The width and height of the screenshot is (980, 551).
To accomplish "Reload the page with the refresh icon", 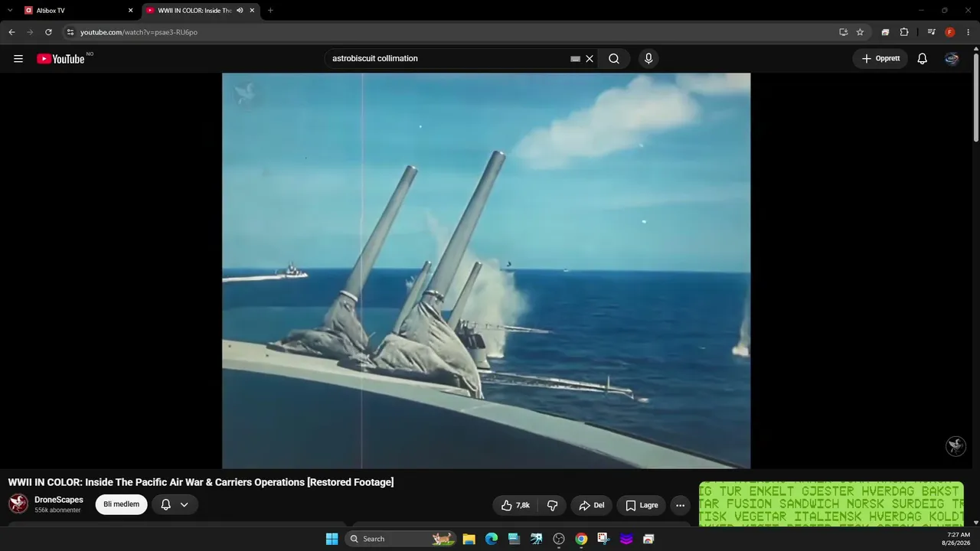I will (48, 32).
